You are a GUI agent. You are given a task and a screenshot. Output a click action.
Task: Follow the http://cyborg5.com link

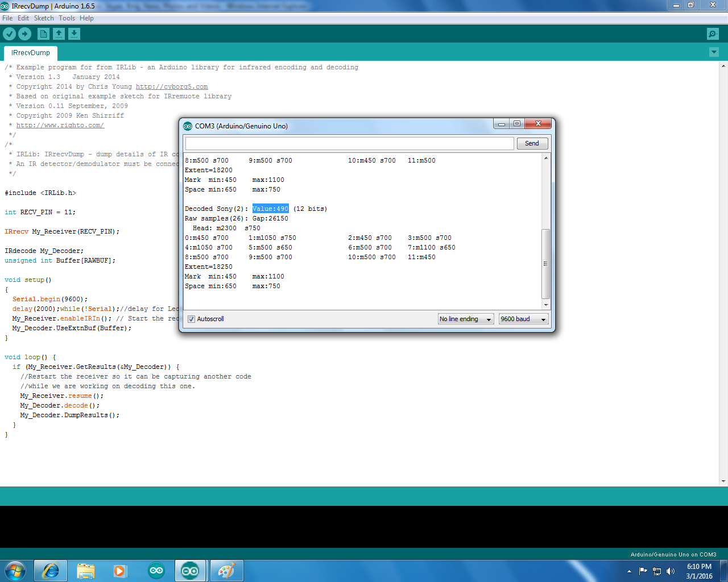tap(172, 87)
